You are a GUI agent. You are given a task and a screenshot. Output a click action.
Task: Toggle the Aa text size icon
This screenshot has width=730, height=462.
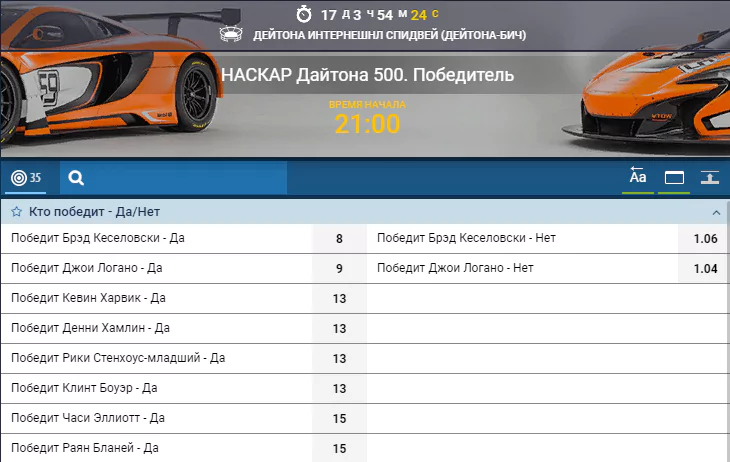pos(638,177)
